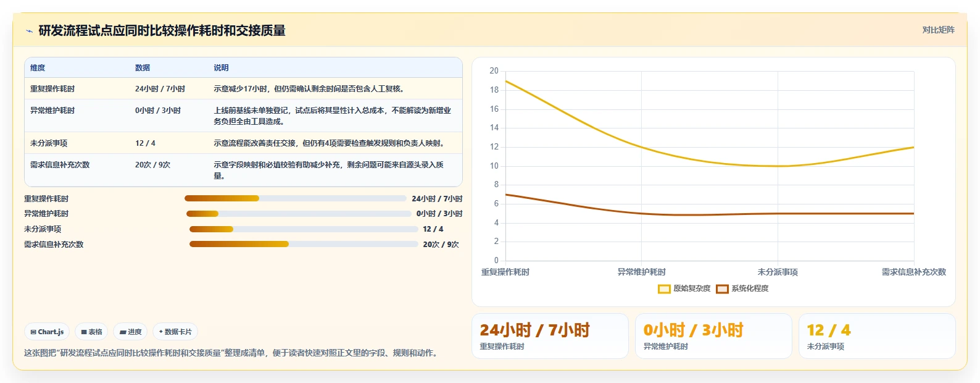Click the icon beside the 研发流程试点 title
Viewport: 980px width, 383px height.
tap(29, 31)
